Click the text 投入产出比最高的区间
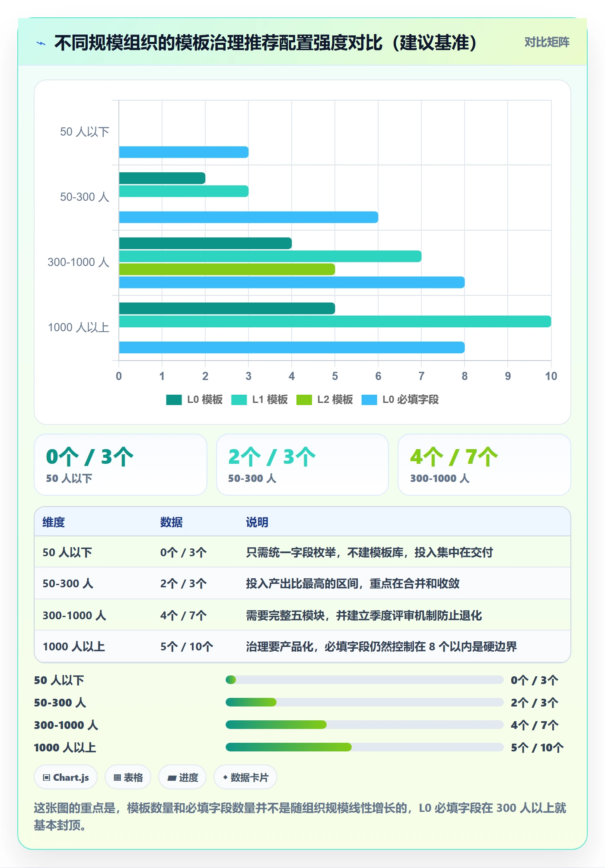 pos(302,583)
